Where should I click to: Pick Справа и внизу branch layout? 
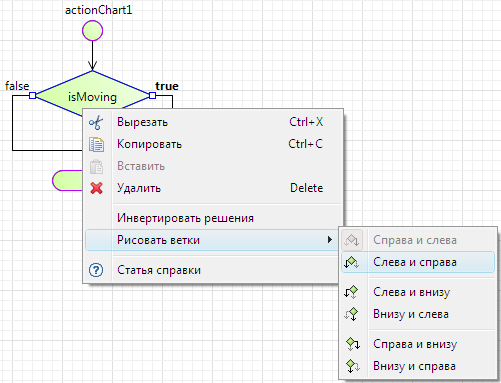418,344
